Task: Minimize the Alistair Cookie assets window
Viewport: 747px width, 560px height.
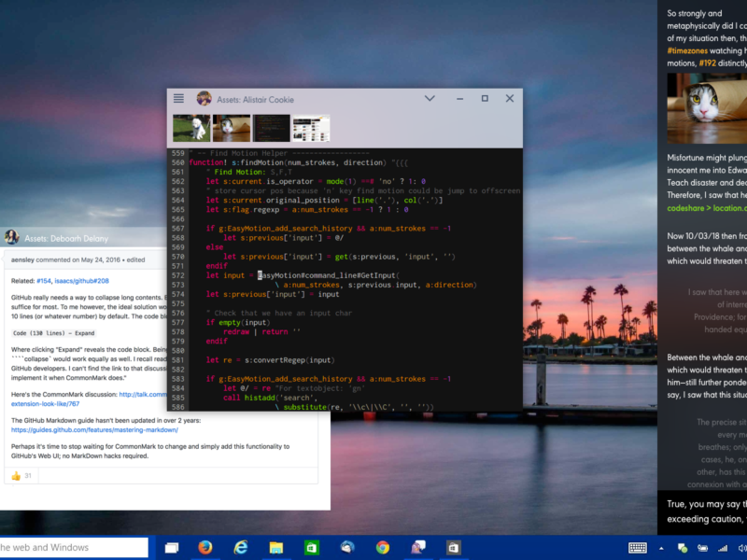Action: tap(459, 99)
